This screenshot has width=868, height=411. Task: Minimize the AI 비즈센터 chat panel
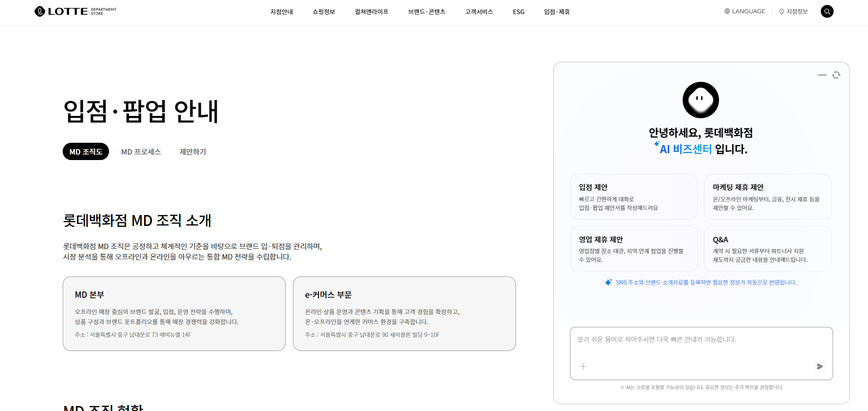(822, 75)
